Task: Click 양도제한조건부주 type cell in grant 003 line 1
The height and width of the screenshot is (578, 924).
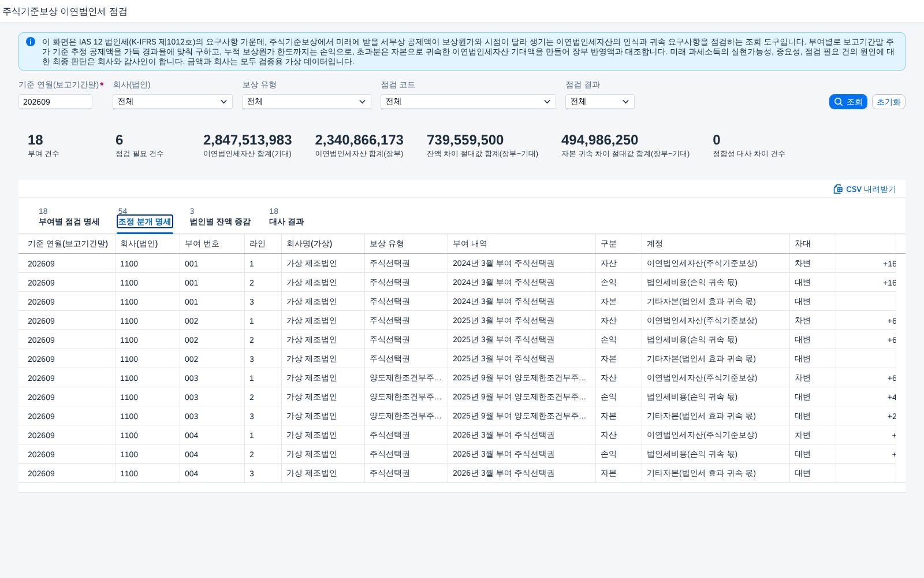Action: pos(405,378)
